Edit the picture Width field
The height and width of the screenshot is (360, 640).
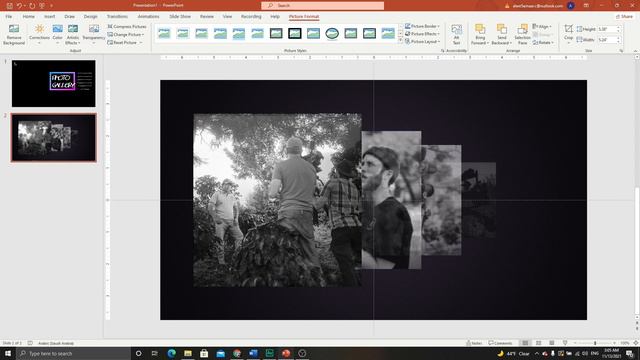coord(607,40)
